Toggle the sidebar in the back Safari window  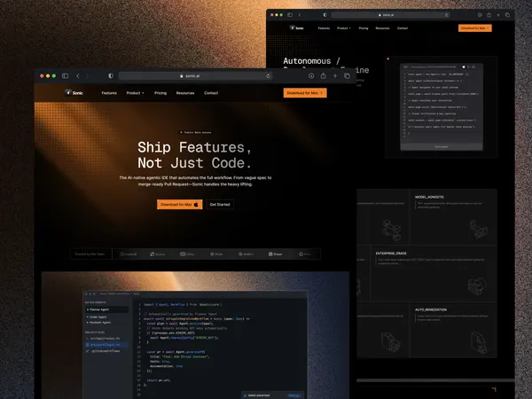(290, 15)
